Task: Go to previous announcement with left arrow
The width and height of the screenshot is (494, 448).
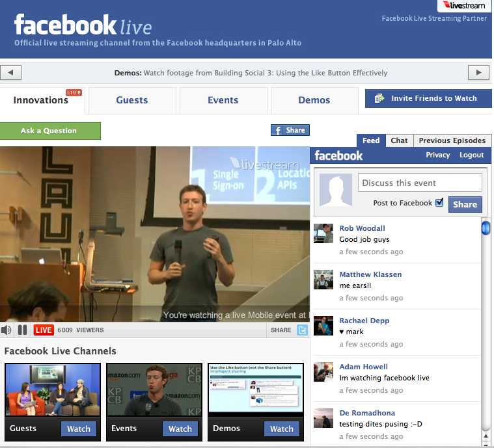Action: 12,73
